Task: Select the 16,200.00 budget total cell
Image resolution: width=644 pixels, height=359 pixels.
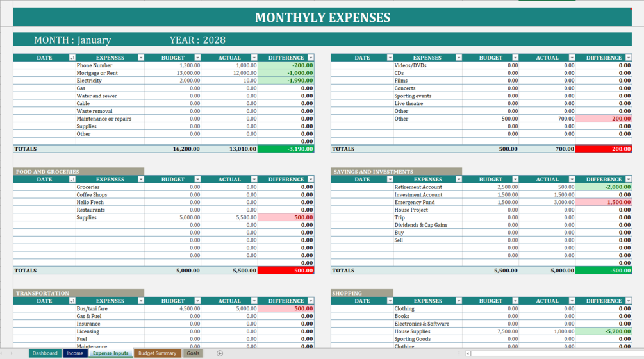Action: [173, 149]
